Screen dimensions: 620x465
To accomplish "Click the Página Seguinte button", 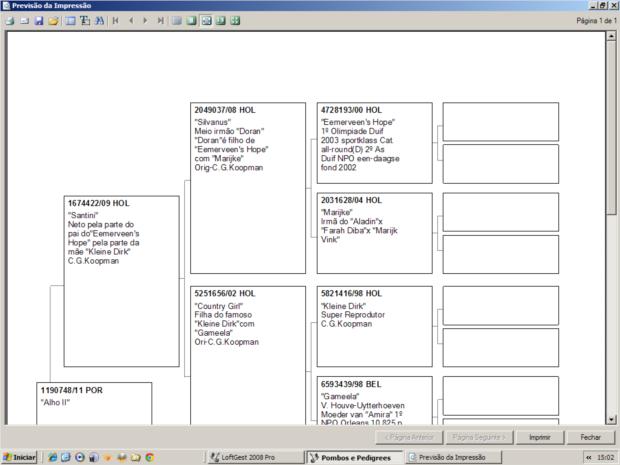I will point(480,437).
